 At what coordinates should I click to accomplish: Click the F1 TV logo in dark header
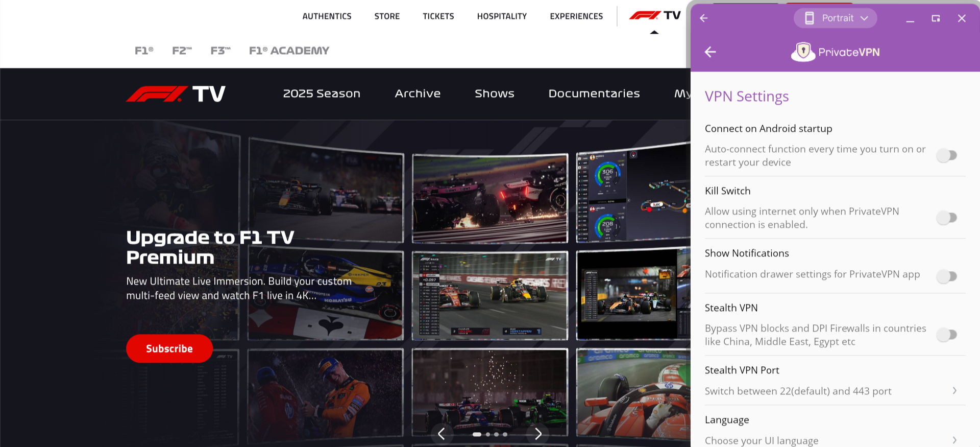pos(176,94)
